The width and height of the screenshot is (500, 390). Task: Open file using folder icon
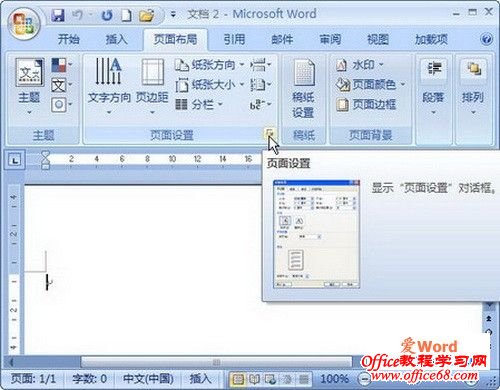click(146, 15)
